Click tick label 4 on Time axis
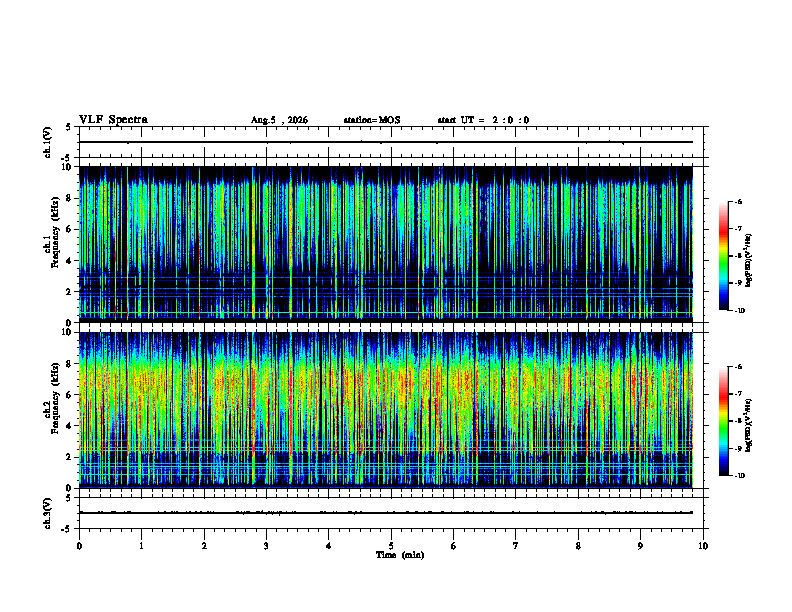Image resolution: width=792 pixels, height=612 pixels. pos(328,546)
